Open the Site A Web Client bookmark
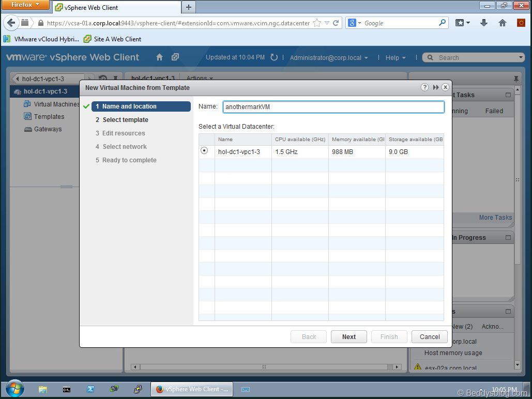Image resolution: width=532 pixels, height=399 pixels. point(112,39)
